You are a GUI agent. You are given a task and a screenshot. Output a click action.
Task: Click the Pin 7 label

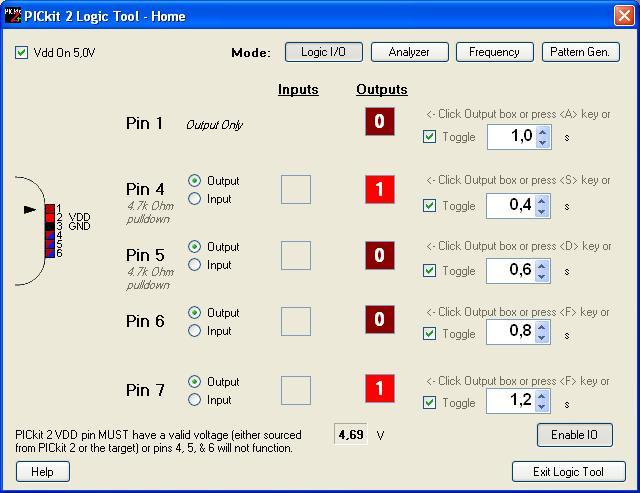145,390
